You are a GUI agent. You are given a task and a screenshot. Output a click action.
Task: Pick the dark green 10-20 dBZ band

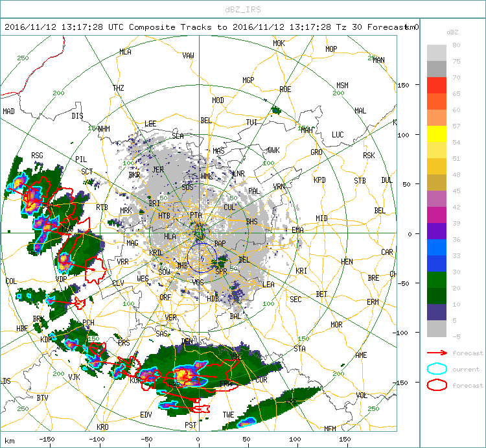(x=436, y=296)
